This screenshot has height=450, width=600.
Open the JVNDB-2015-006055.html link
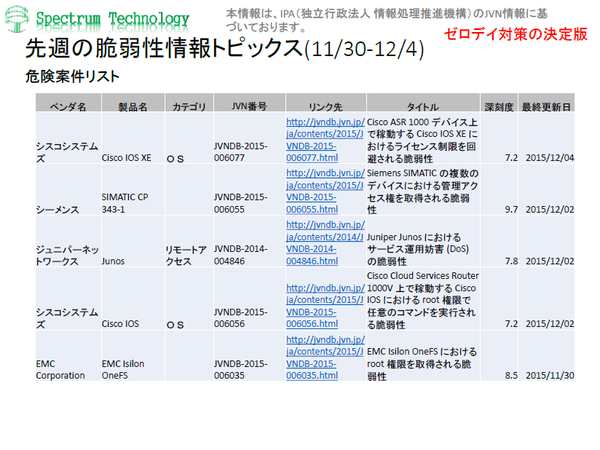325,191
